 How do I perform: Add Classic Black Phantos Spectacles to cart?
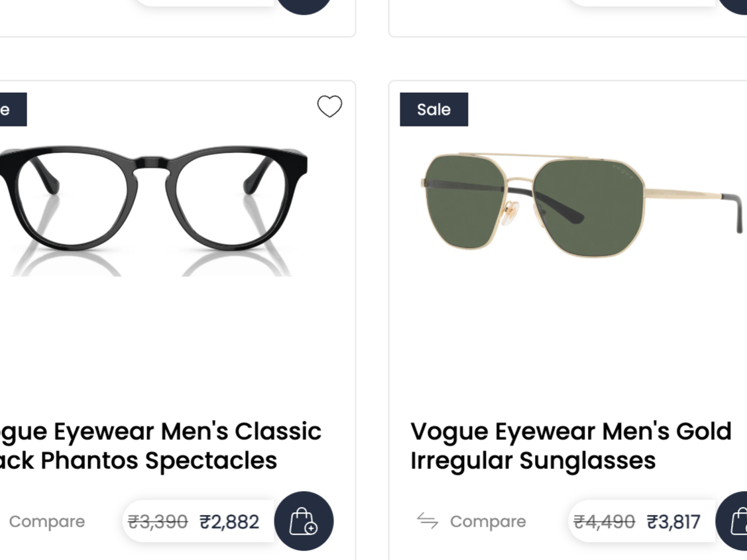304,521
